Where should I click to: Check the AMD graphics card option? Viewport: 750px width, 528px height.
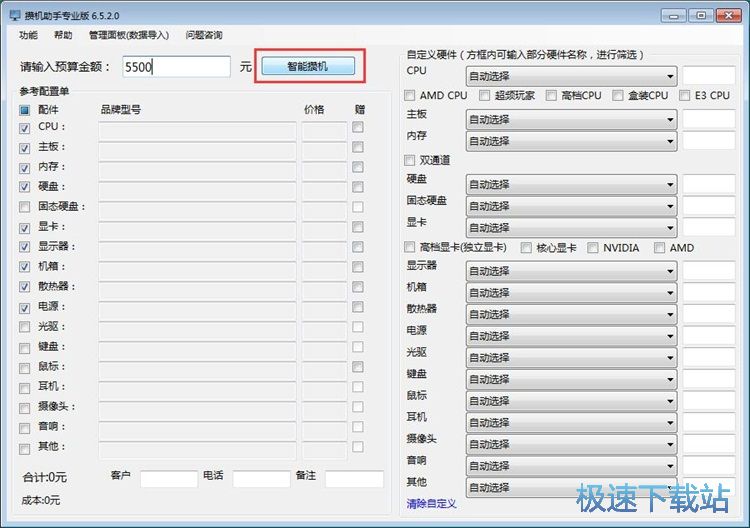tap(660, 248)
